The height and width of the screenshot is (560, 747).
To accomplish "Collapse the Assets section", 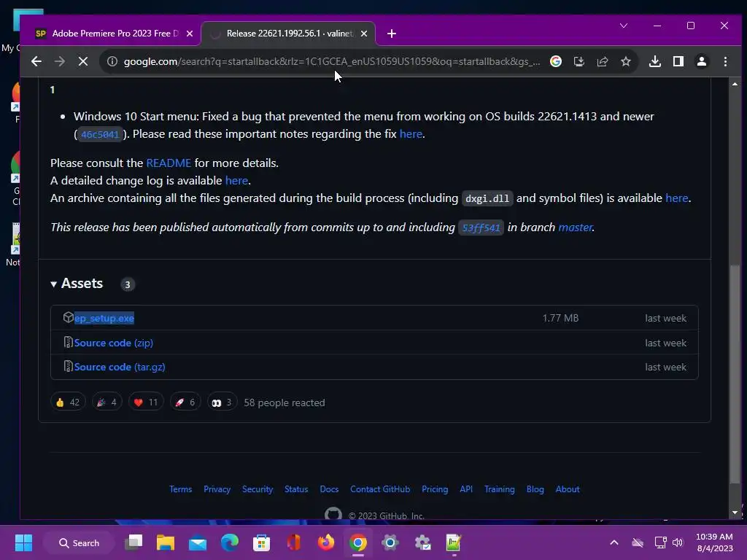I will (77, 284).
